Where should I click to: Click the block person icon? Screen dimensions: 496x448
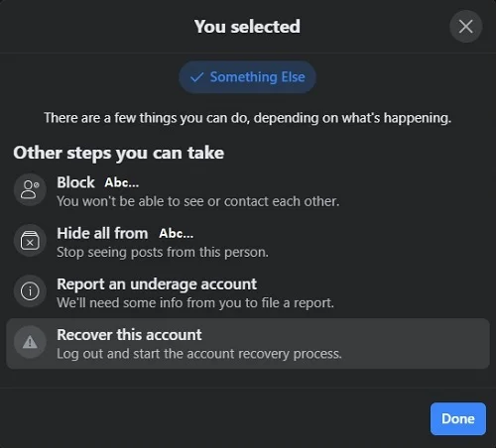coord(30,189)
